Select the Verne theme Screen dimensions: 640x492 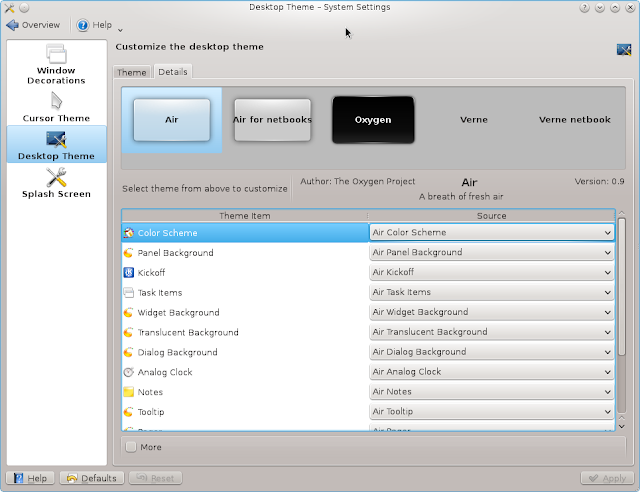click(474, 120)
